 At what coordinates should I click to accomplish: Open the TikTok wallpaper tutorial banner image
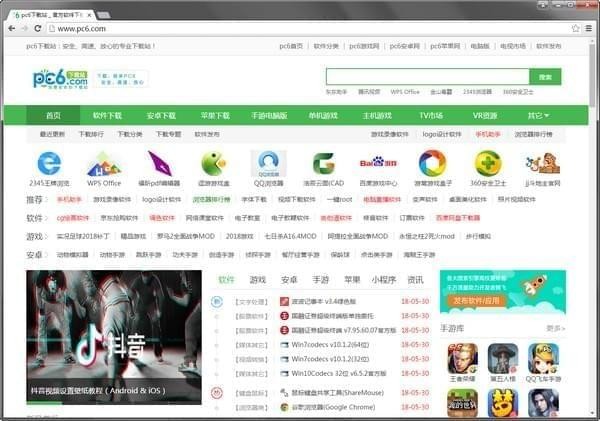click(114, 337)
